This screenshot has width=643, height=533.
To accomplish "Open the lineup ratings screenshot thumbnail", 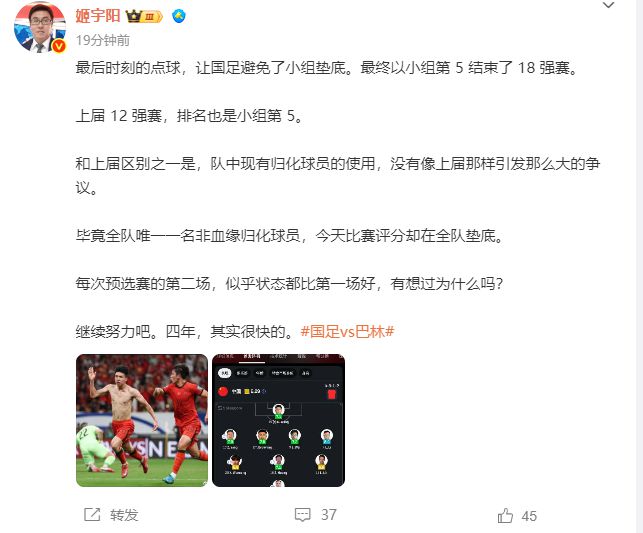I will pyautogui.click(x=278, y=420).
